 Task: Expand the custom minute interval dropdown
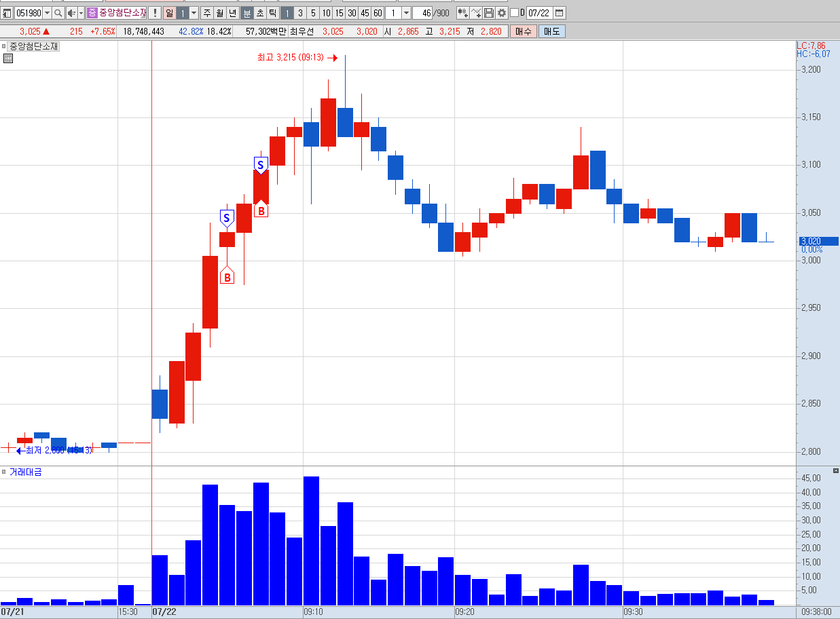pyautogui.click(x=406, y=13)
